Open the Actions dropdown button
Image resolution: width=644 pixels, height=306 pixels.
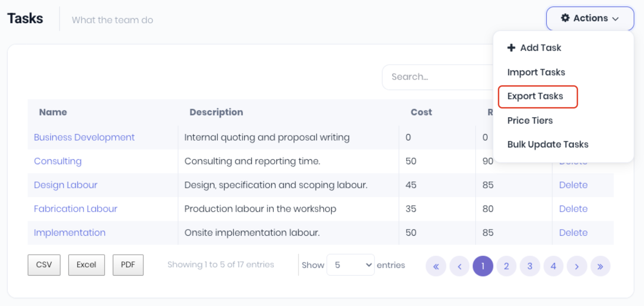590,19
